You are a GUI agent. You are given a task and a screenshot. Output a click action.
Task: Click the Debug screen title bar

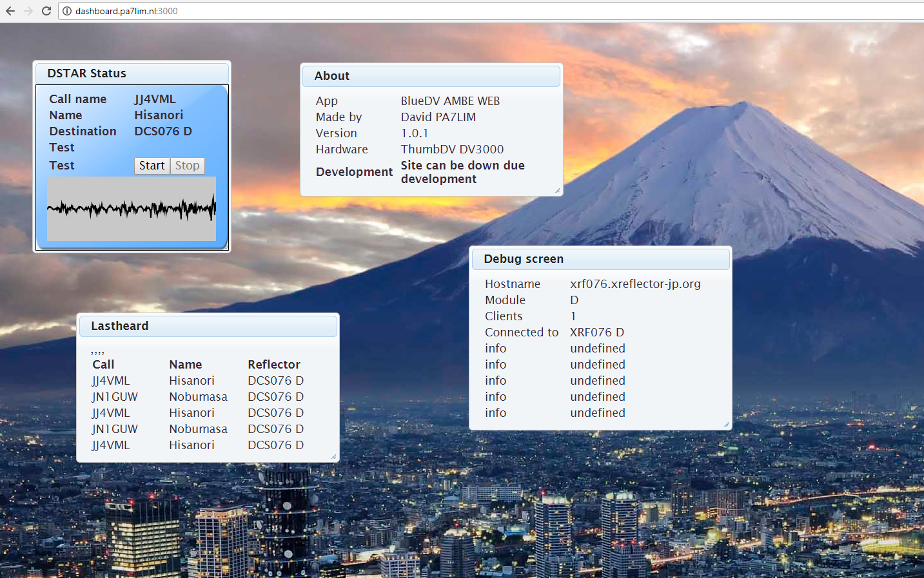coord(600,259)
